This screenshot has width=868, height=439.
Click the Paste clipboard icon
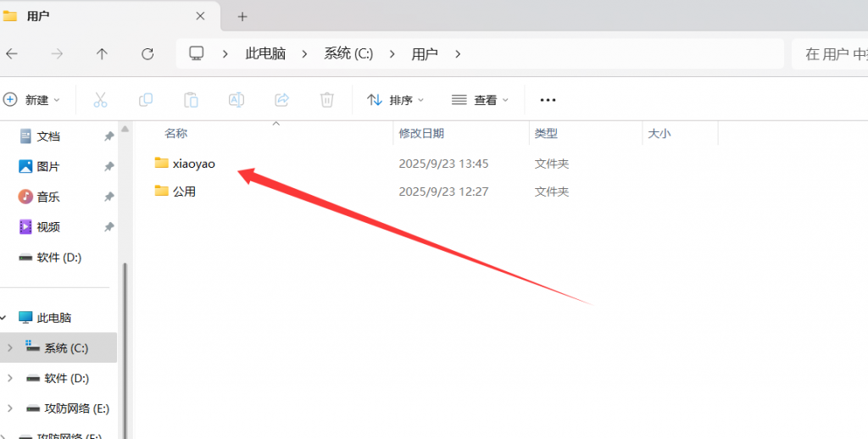pyautogui.click(x=191, y=100)
